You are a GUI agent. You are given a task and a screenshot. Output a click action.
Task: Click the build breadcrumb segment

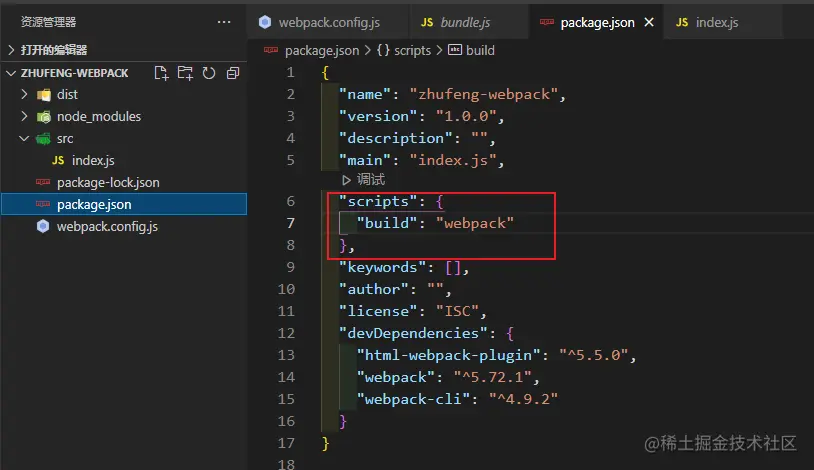480,50
